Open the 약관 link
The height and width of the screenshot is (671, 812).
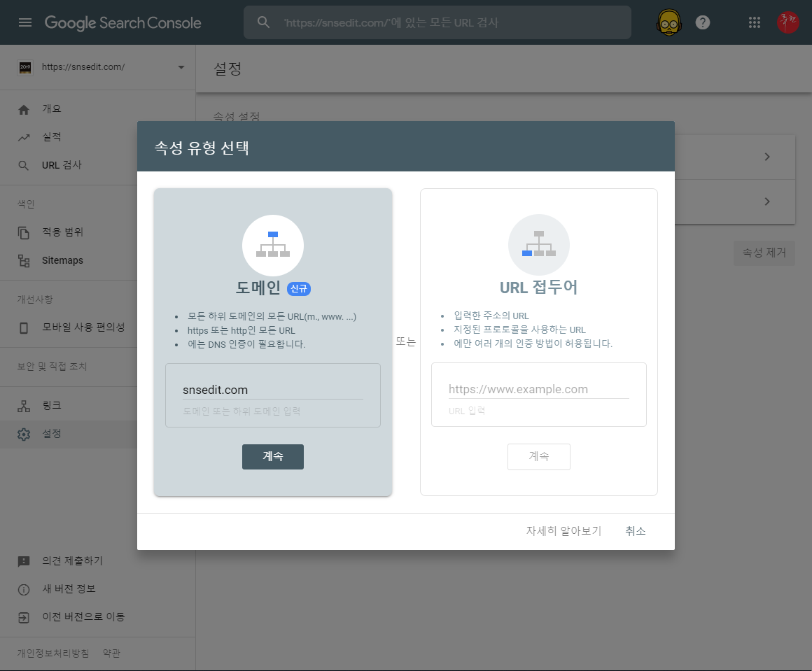111,654
